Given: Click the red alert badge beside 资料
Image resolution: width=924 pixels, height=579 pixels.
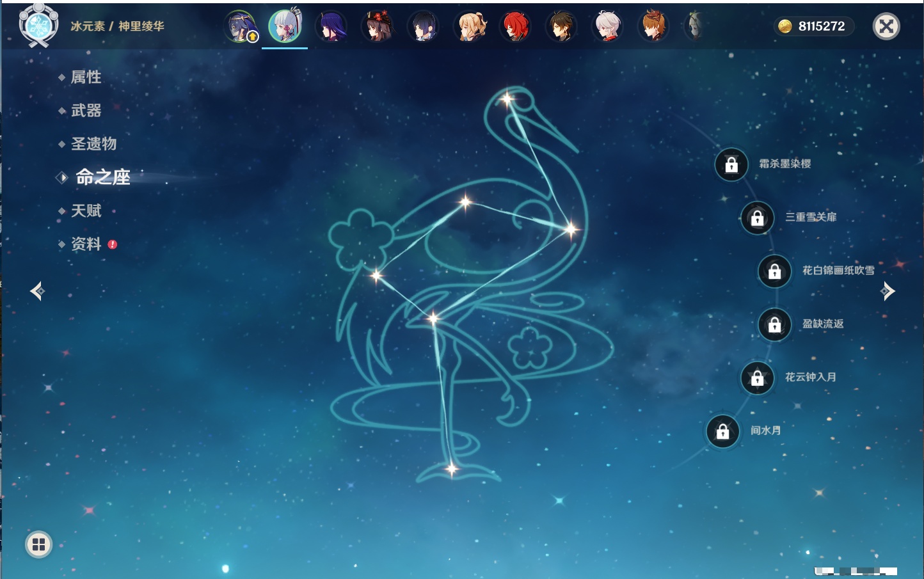Looking at the screenshot, I should 113,244.
